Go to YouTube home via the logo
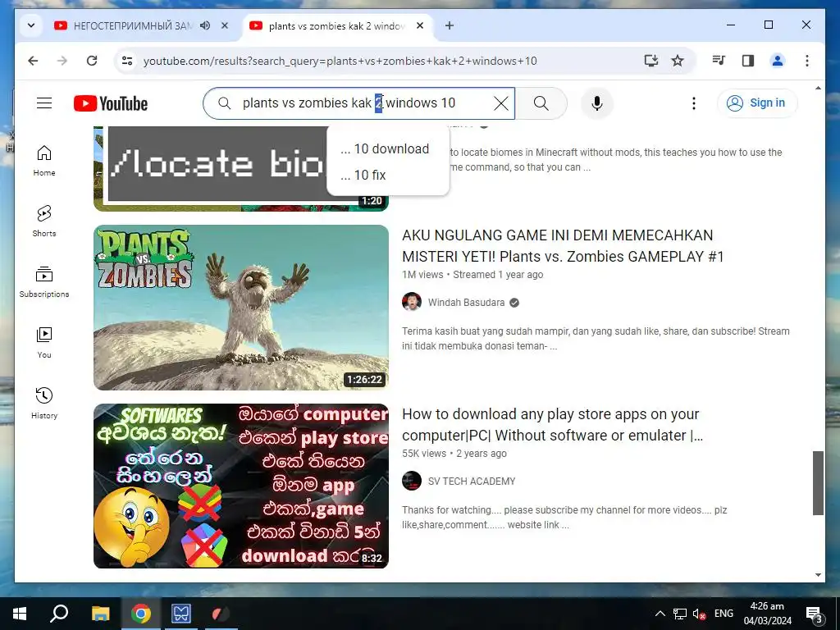 coord(111,103)
